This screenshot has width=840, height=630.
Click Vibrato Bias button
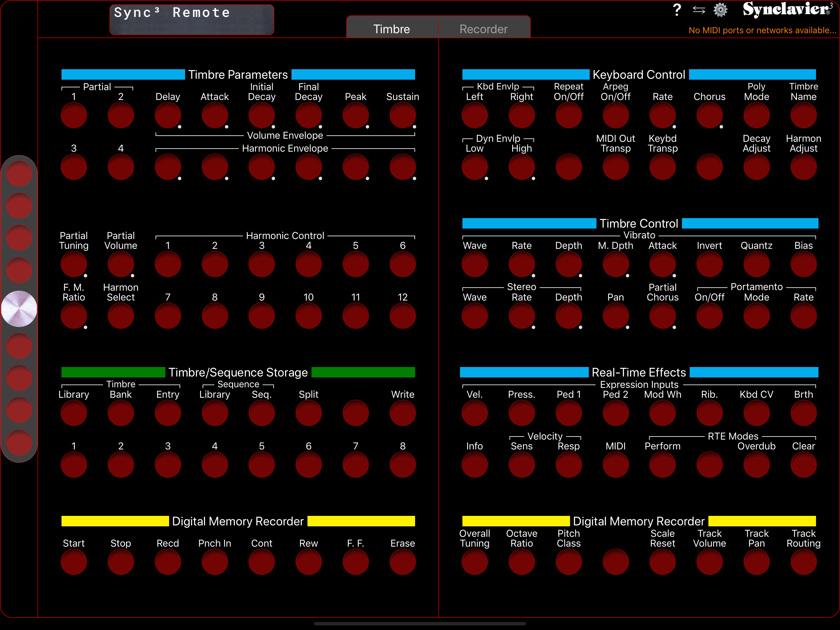[804, 265]
